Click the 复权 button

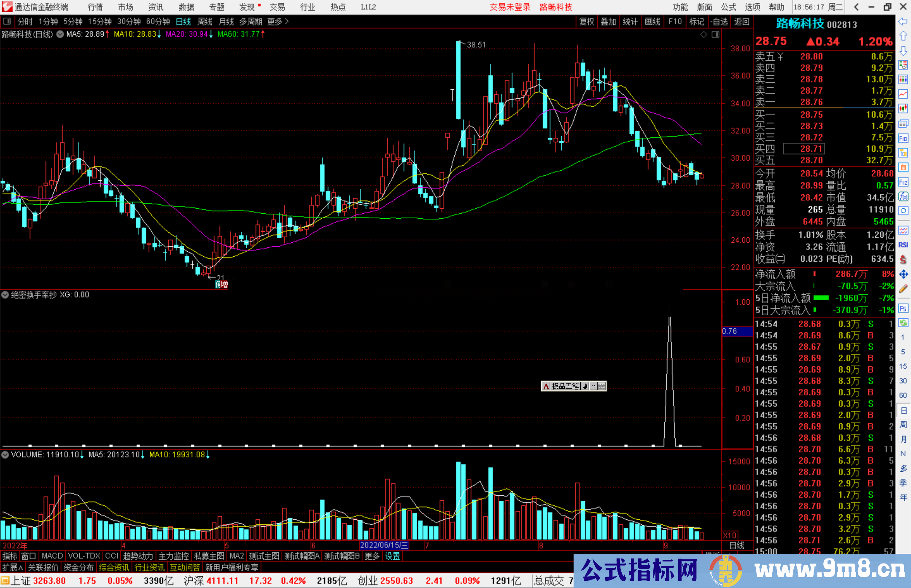(586, 21)
